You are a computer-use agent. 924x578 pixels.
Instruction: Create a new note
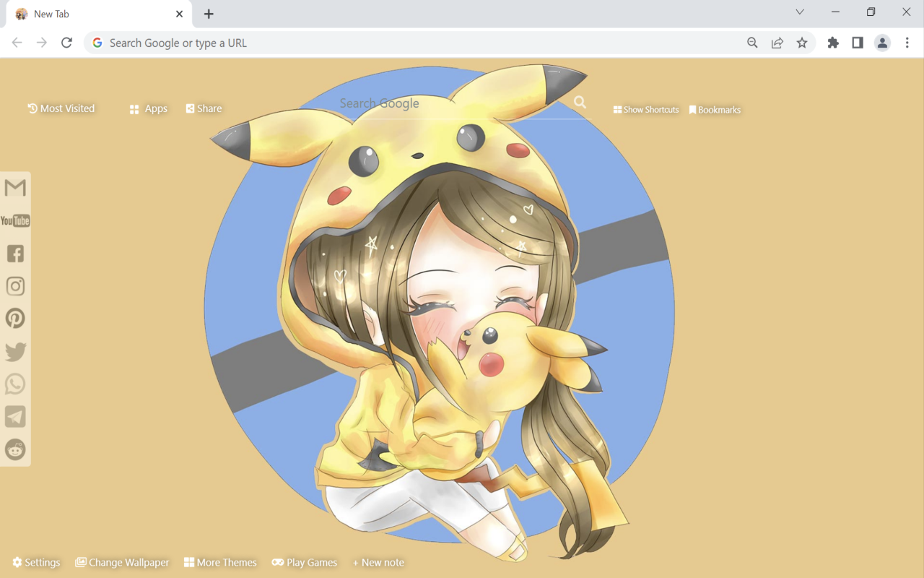(378, 562)
